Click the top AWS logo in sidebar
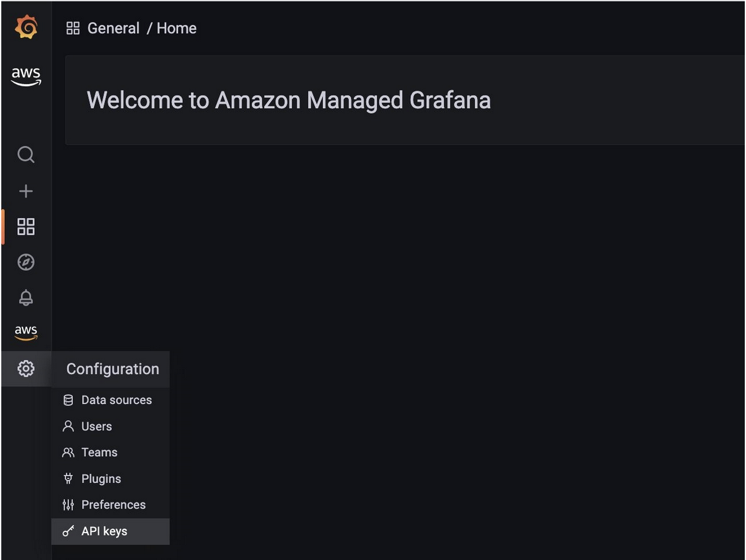This screenshot has height=560, width=746. [x=26, y=77]
